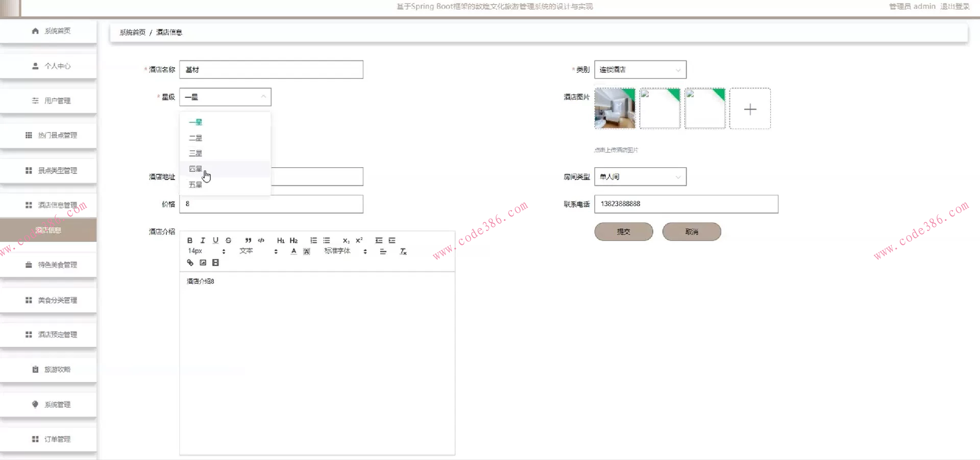Select 三星 from the star list
Viewport: 980px width, 460px height.
pos(225,154)
